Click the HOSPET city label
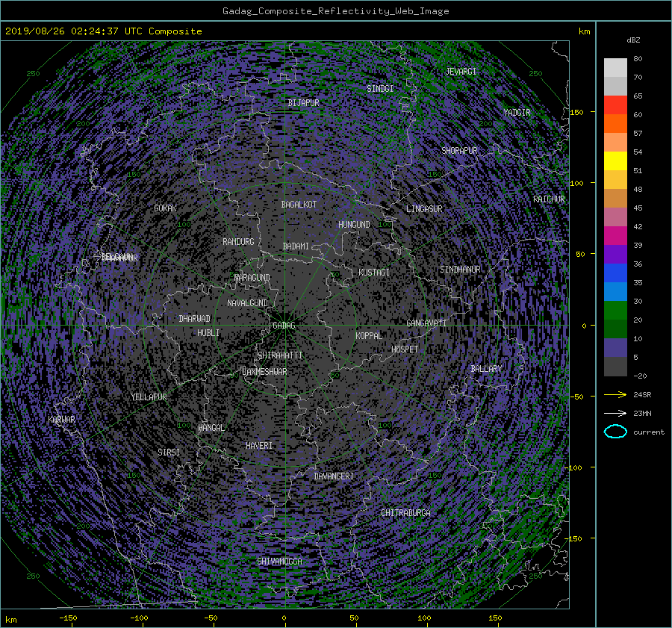672x628 pixels. [x=405, y=349]
